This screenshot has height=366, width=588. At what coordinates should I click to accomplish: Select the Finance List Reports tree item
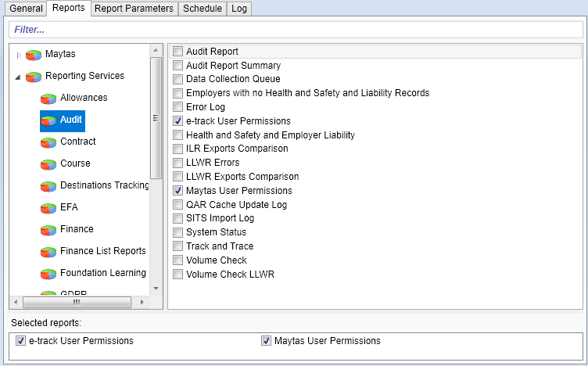(102, 251)
